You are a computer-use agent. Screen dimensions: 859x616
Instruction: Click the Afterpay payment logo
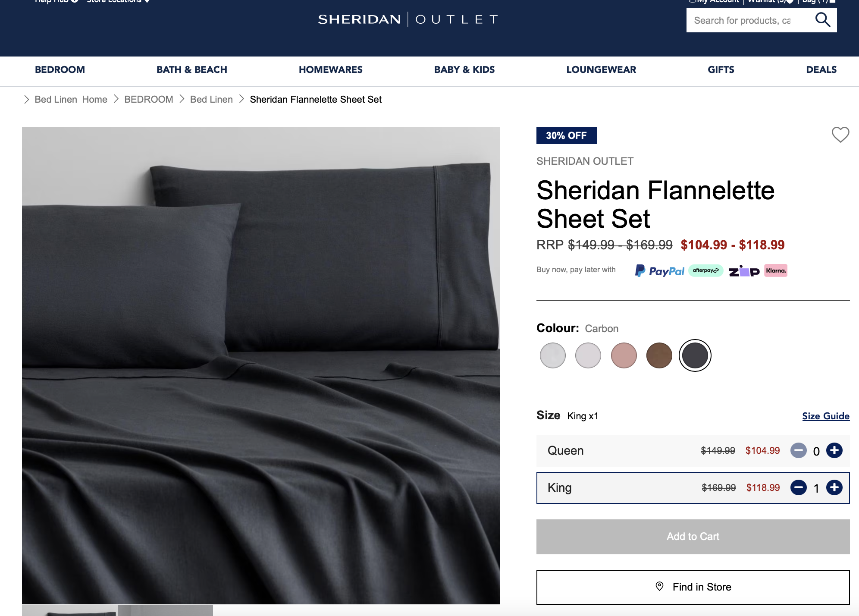pyautogui.click(x=705, y=270)
